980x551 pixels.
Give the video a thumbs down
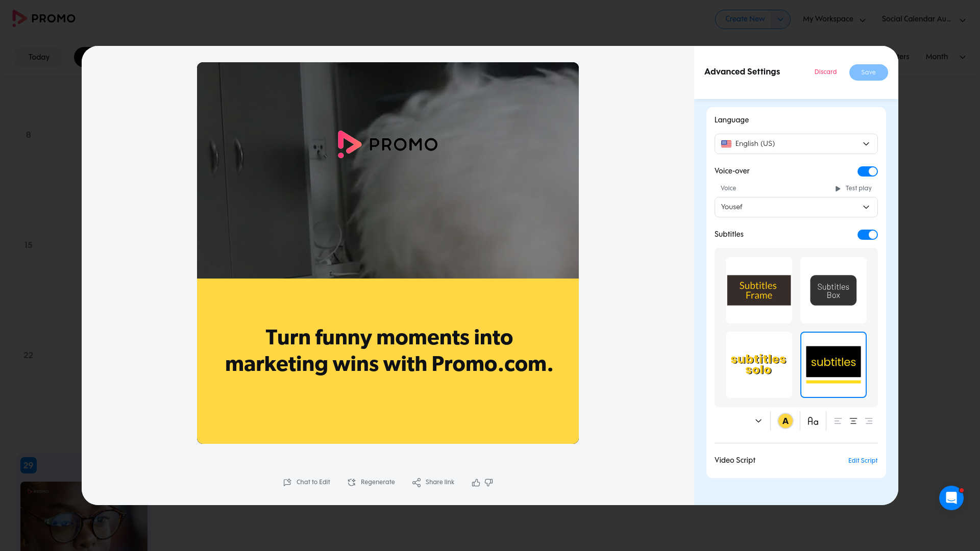[489, 482]
